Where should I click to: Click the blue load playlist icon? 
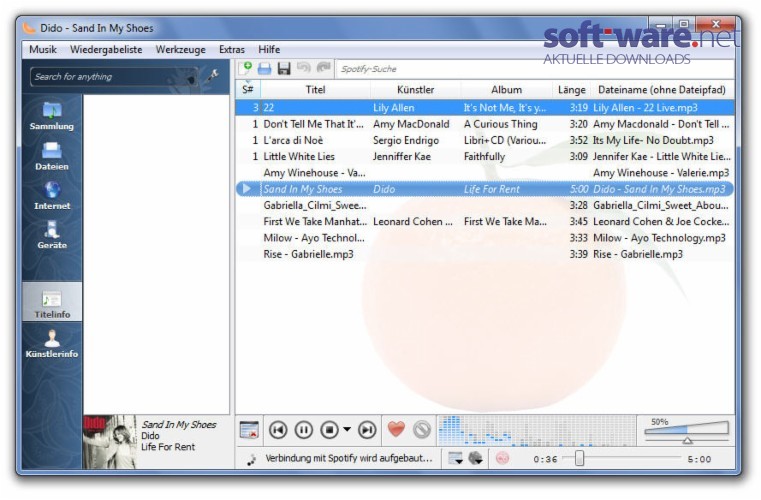point(265,68)
